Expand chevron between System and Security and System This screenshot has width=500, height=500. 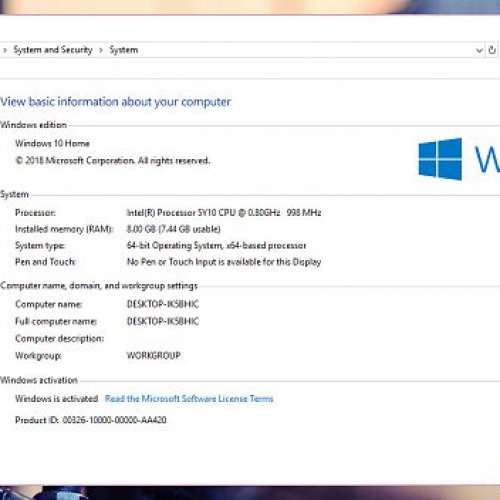click(x=101, y=51)
